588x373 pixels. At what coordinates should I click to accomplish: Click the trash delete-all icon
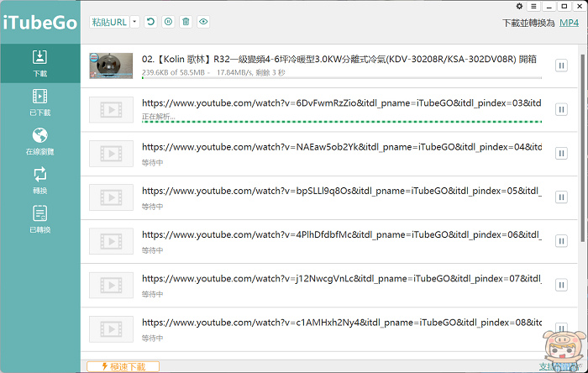point(186,22)
